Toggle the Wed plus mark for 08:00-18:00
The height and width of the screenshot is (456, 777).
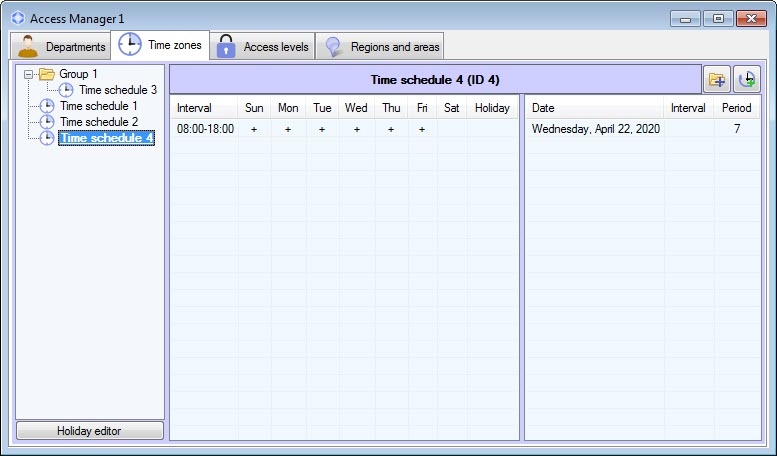[x=356, y=129]
